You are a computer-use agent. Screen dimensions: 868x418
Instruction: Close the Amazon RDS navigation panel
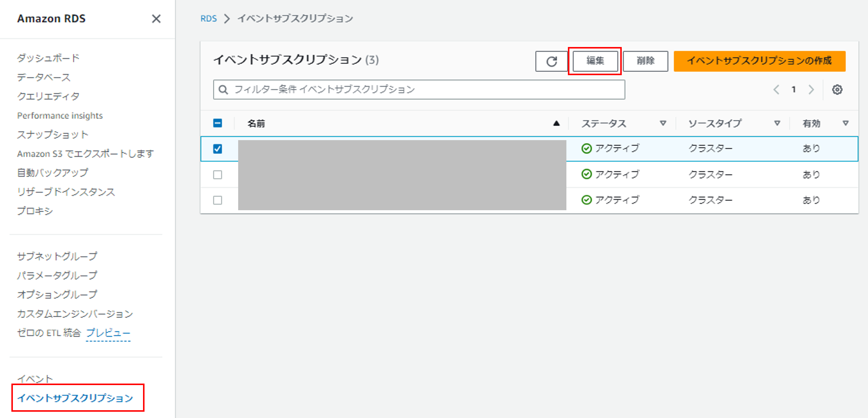(156, 19)
